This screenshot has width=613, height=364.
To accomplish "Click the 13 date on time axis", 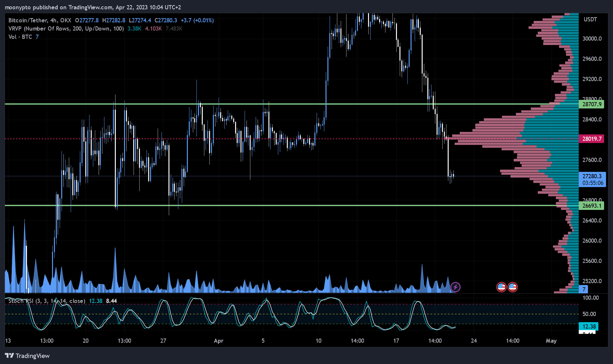I will (x=8, y=341).
